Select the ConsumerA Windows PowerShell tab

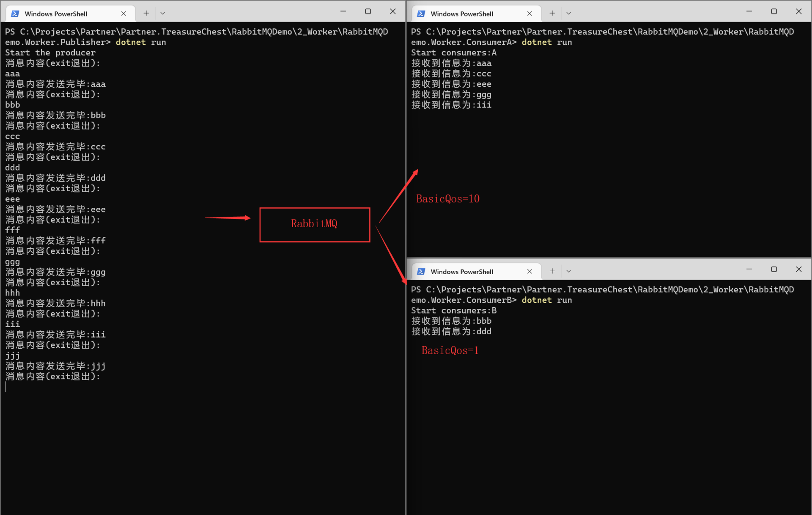(469, 14)
